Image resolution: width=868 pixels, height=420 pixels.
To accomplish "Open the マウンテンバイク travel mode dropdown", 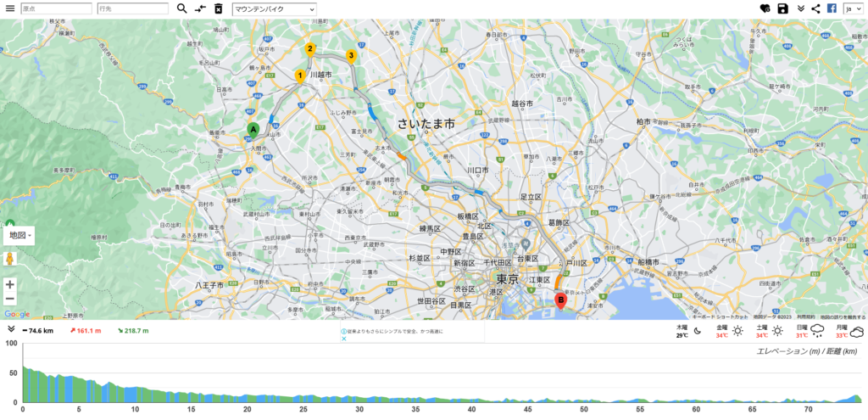I will point(274,8).
